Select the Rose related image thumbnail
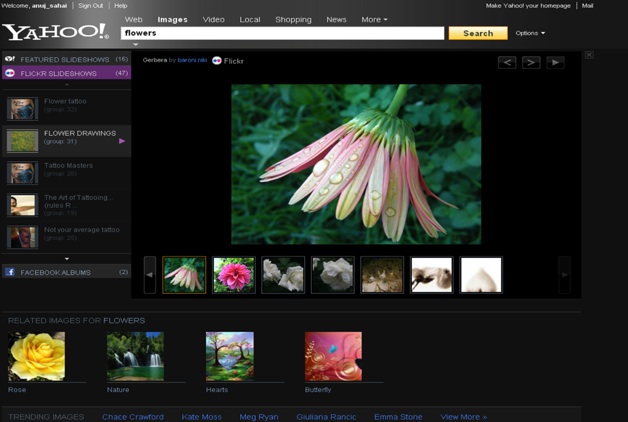This screenshot has height=422, width=628. (36, 357)
